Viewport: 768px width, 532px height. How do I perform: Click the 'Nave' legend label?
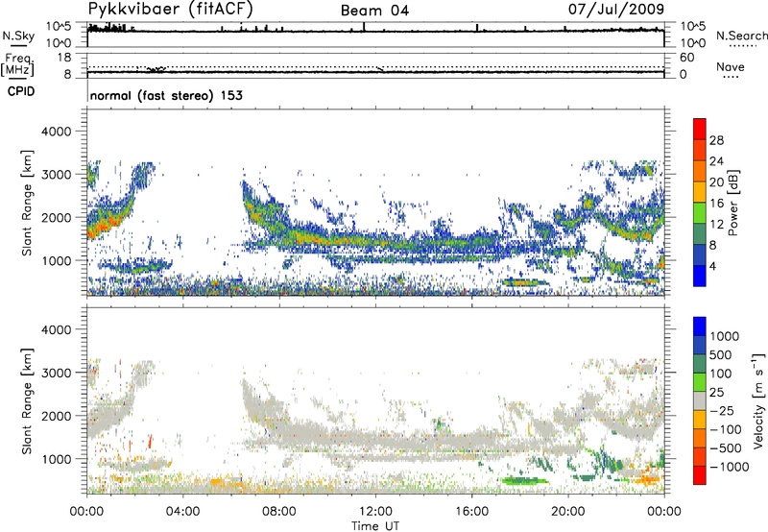[731, 66]
